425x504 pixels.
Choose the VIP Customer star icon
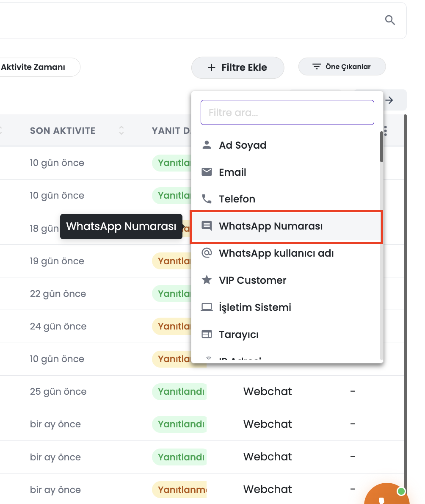(207, 280)
